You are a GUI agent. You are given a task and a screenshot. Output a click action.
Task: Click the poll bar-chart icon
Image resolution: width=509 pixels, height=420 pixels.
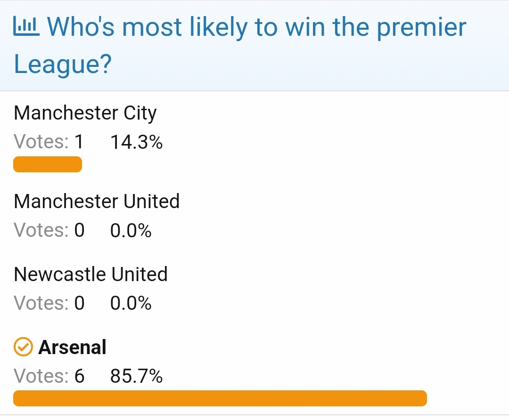point(26,26)
